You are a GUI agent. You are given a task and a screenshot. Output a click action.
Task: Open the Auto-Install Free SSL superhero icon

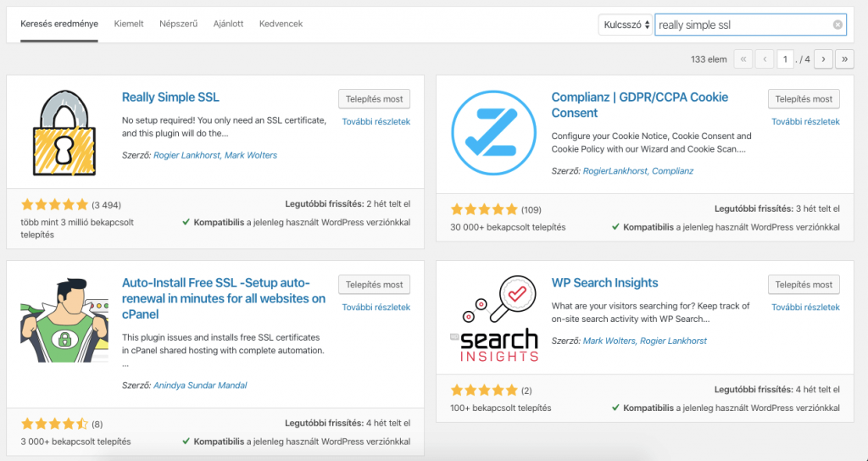[64, 321]
